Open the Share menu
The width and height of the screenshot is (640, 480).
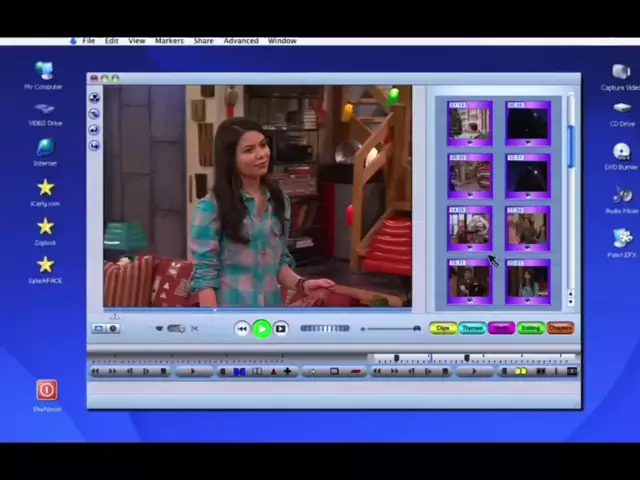coord(203,41)
